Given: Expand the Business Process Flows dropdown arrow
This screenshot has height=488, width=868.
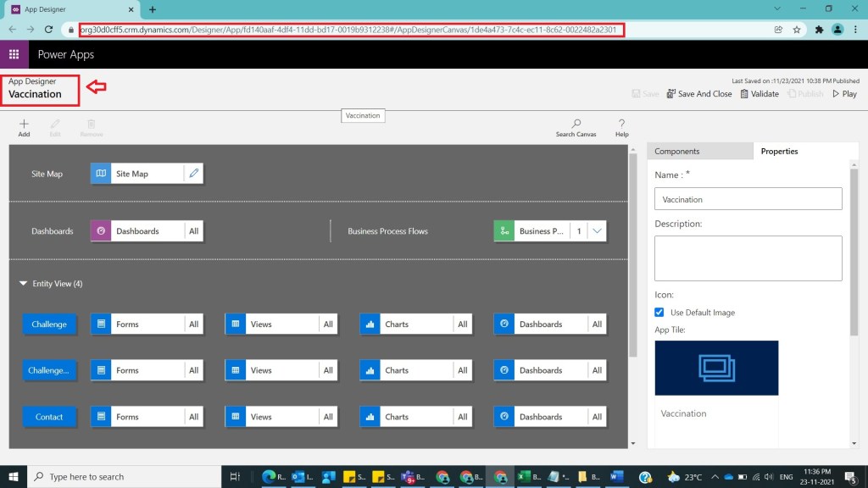Looking at the screenshot, I should [598, 231].
